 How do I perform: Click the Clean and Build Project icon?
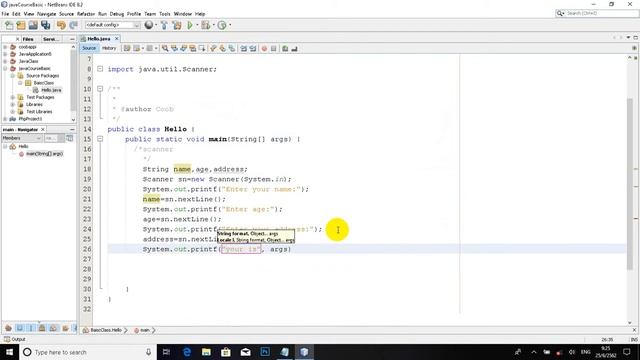177,25
